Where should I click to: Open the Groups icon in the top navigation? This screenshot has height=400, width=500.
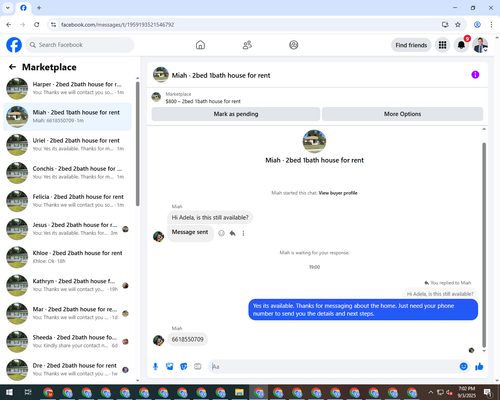pos(294,45)
